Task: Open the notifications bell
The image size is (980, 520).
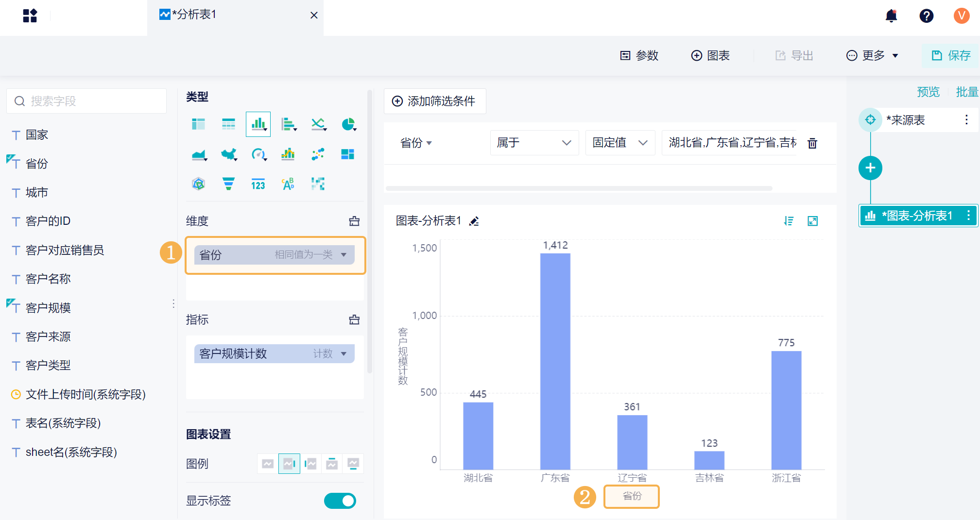Action: (x=891, y=16)
